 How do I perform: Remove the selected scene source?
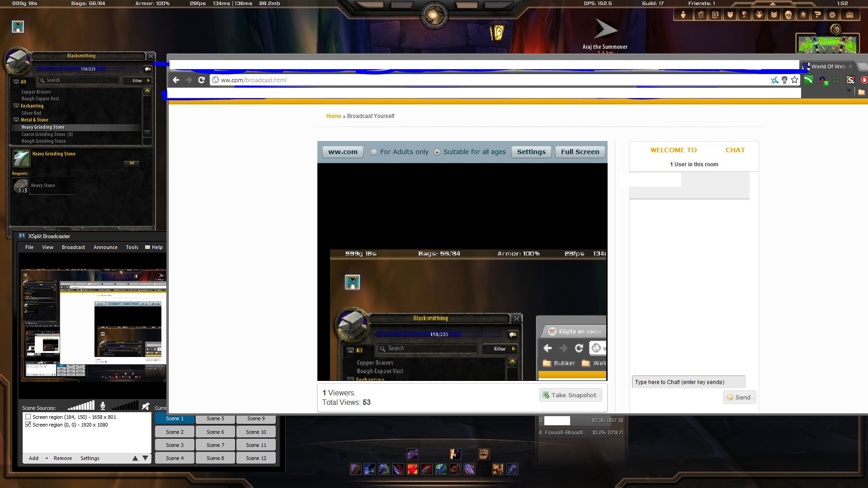click(63, 458)
